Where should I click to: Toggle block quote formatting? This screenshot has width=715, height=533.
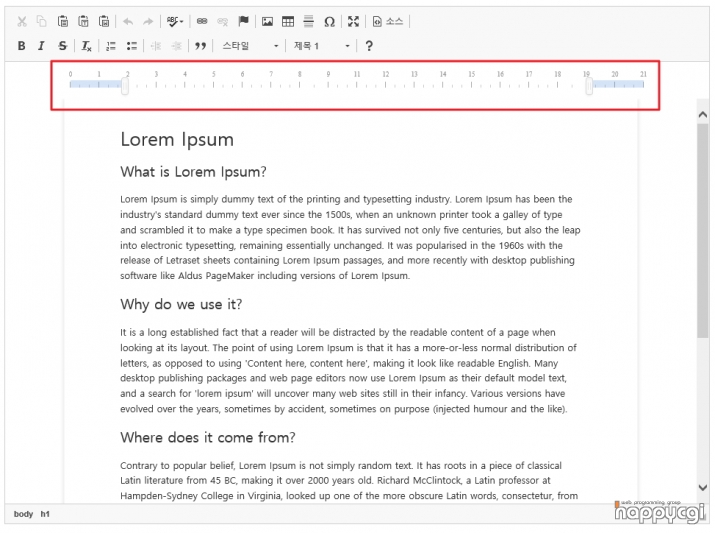[x=201, y=46]
